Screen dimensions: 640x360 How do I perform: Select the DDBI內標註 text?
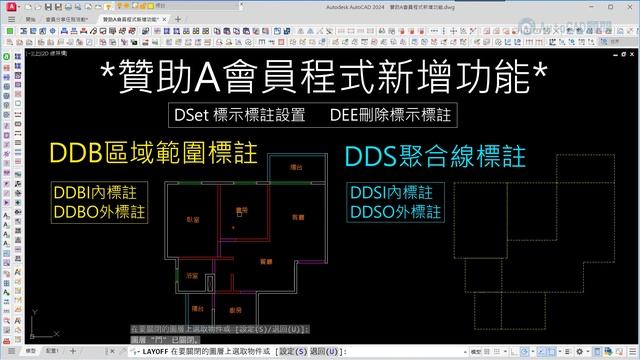tap(95, 192)
